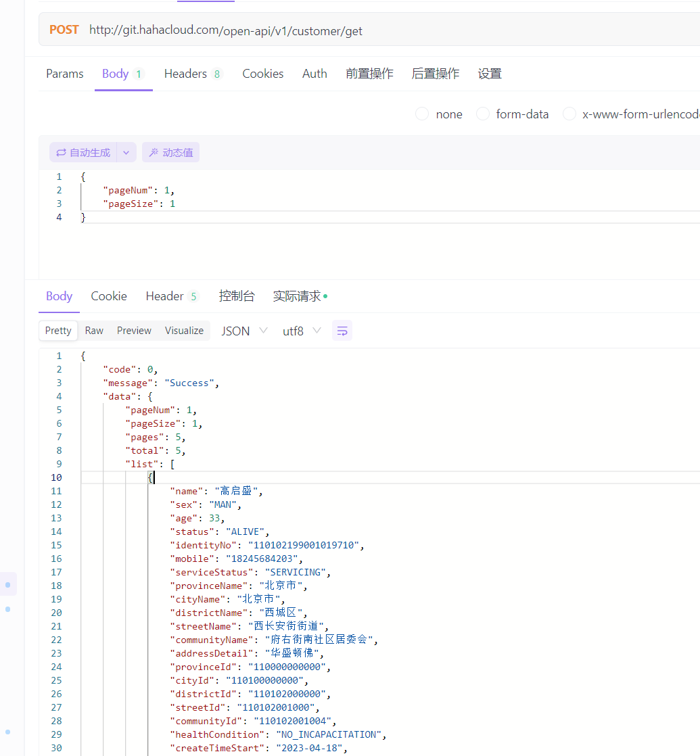Click the "mobile" value line in response
700x756 pixels.
tap(236, 559)
